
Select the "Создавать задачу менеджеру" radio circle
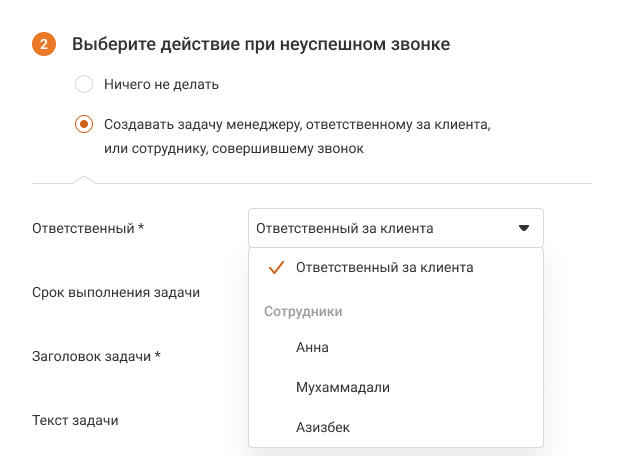click(x=85, y=125)
